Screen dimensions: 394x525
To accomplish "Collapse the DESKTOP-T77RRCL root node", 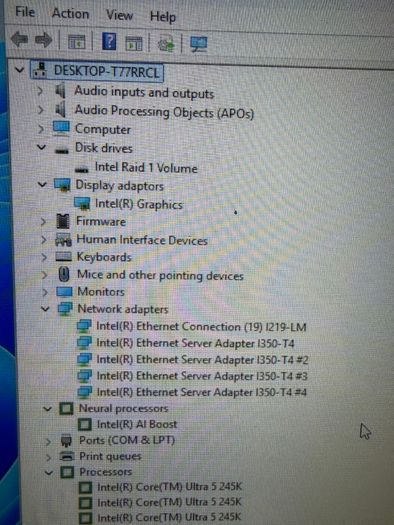I will (x=20, y=70).
